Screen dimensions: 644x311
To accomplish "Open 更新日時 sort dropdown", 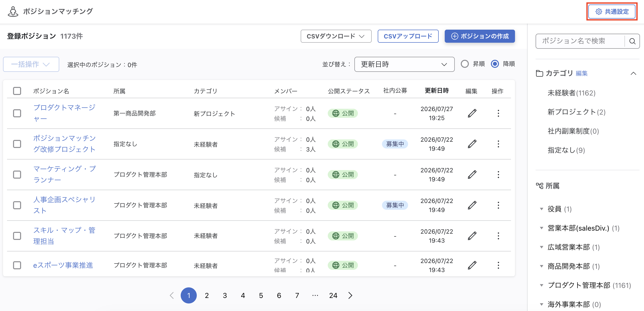I will coord(404,64).
